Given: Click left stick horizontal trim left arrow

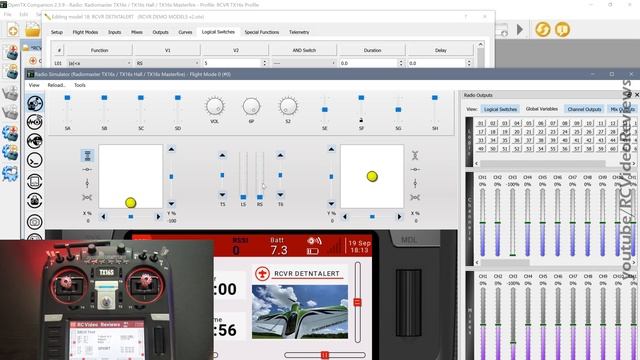Looking at the screenshot, I should [103, 217].
